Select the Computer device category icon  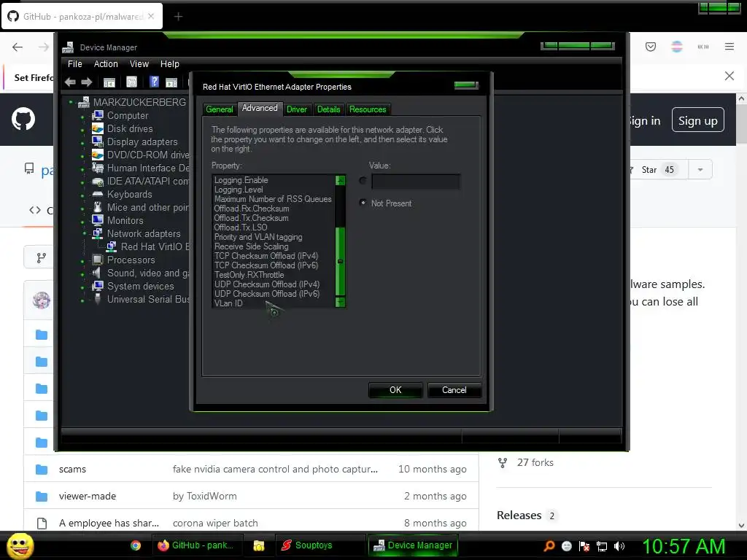click(x=98, y=115)
